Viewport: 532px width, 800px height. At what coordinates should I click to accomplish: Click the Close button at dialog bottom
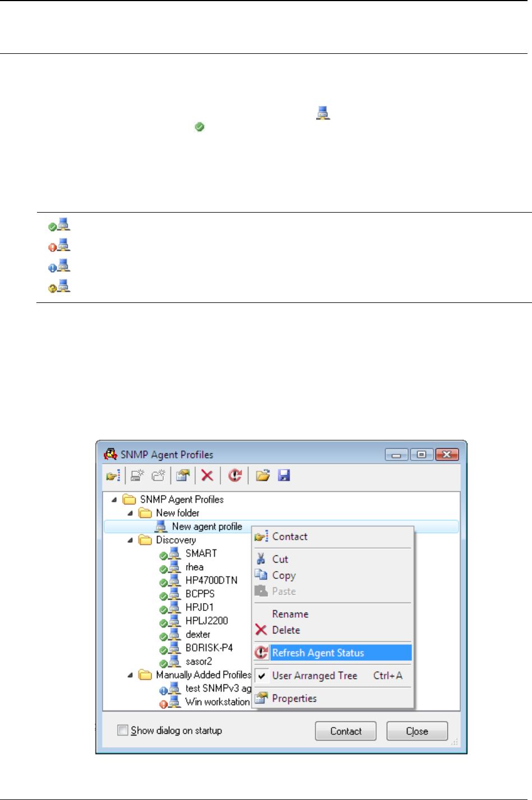click(417, 731)
